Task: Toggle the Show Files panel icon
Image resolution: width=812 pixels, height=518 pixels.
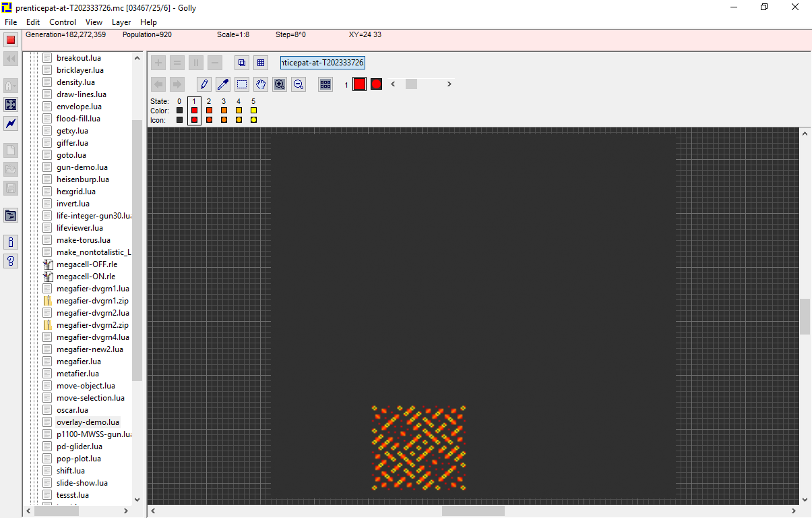Action: pyautogui.click(x=11, y=215)
